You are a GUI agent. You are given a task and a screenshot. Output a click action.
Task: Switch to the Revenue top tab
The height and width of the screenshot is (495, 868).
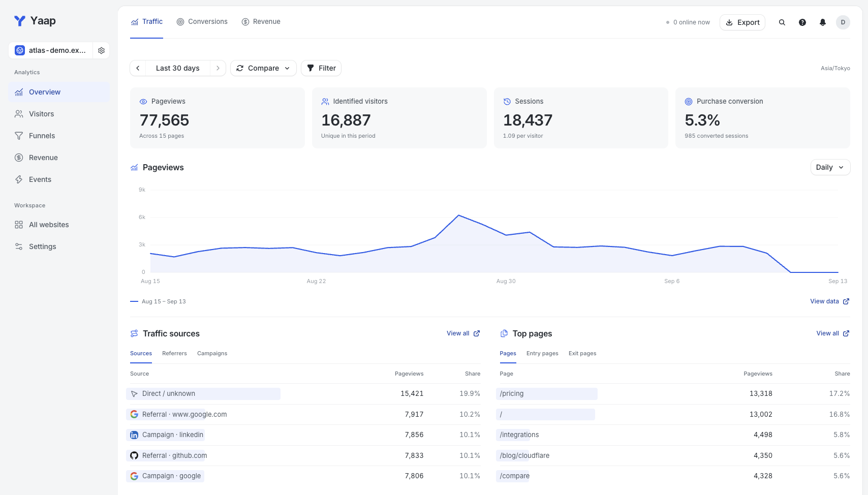[261, 21]
